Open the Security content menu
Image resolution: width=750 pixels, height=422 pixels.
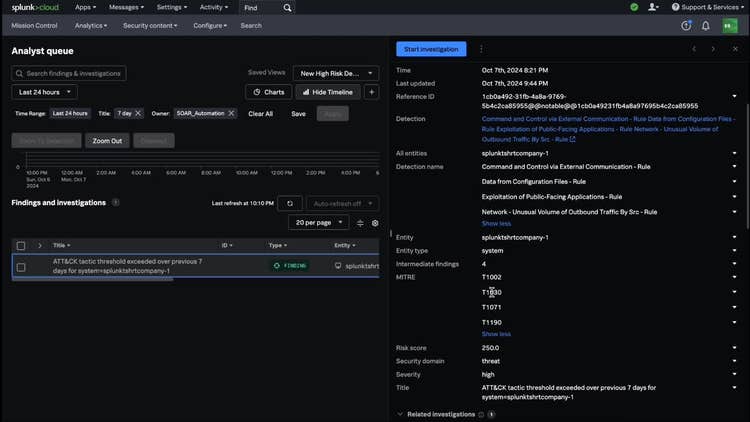[x=152, y=25]
